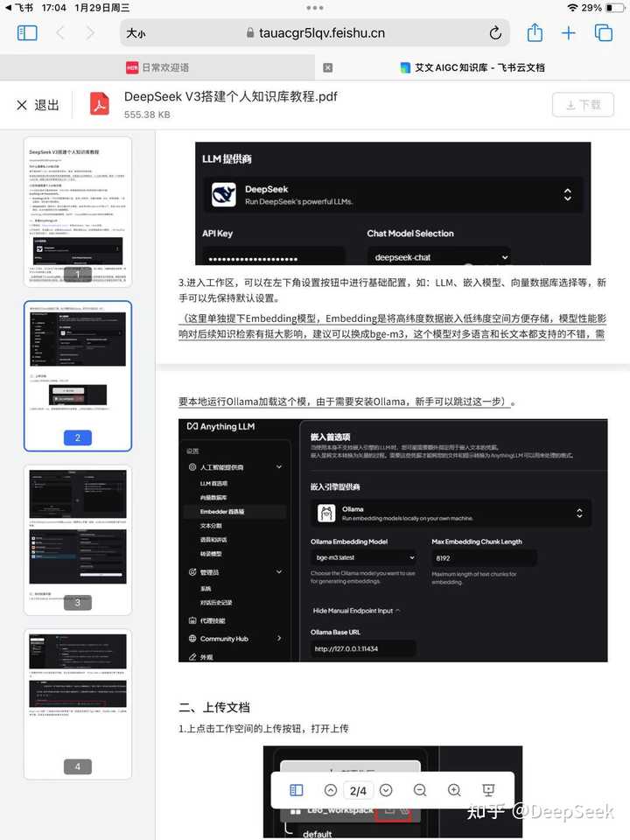Open the text size 大小 menu
The height and width of the screenshot is (840, 630).
[136, 33]
